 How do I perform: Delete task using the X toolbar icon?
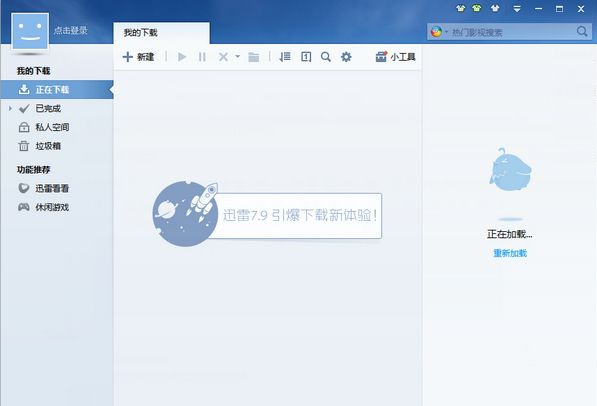point(223,57)
